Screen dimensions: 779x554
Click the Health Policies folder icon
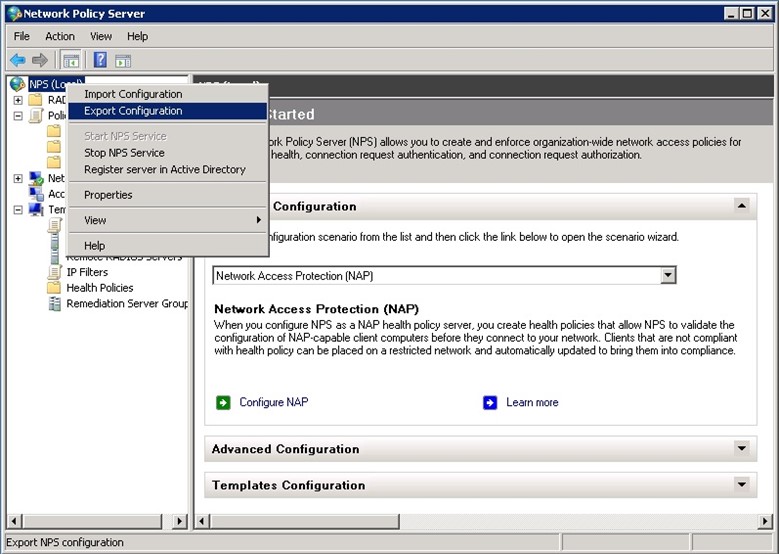coord(54,288)
